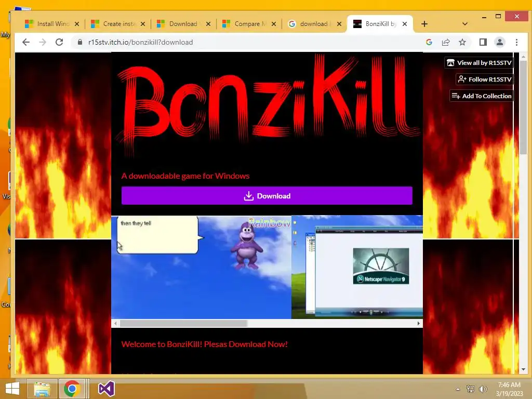
Task: Expand the tab search chevron
Action: tap(465, 24)
